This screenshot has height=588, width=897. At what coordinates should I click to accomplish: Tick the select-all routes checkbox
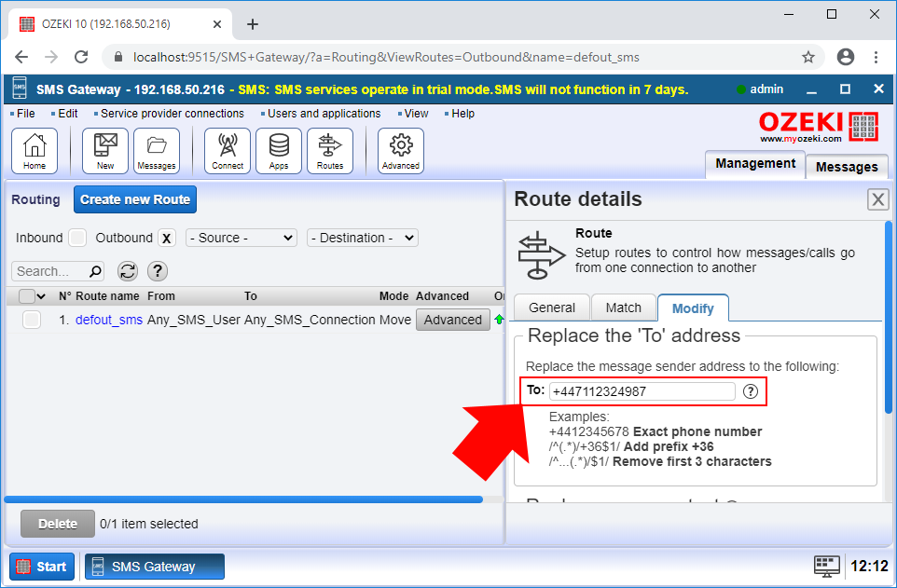pyautogui.click(x=27, y=296)
